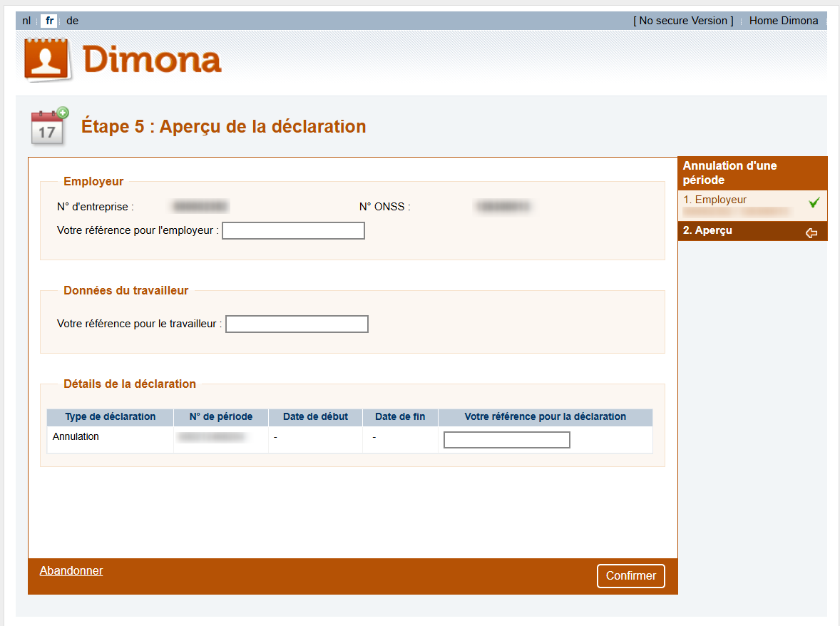Confirm the declaration with Confirmer button
Viewport: 840px width, 626px height.
(630, 575)
